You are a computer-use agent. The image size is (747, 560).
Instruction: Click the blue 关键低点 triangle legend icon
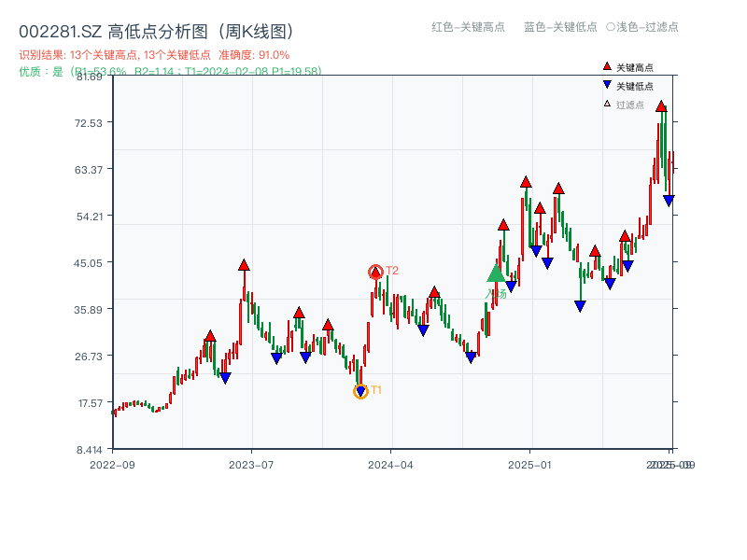click(x=607, y=85)
